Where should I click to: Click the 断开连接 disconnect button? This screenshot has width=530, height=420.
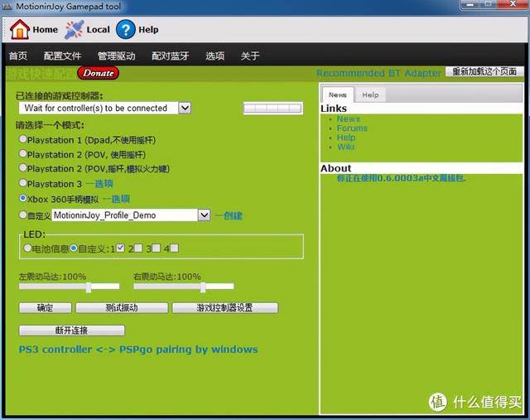[72, 331]
